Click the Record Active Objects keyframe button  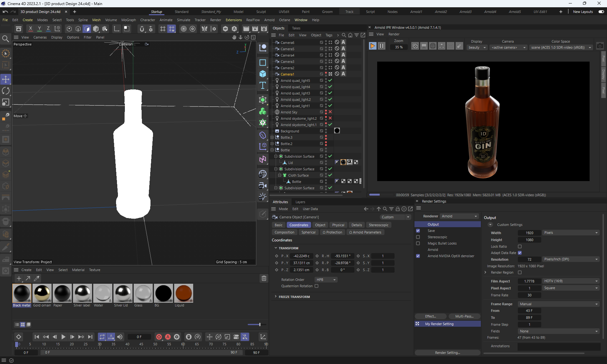159,337
